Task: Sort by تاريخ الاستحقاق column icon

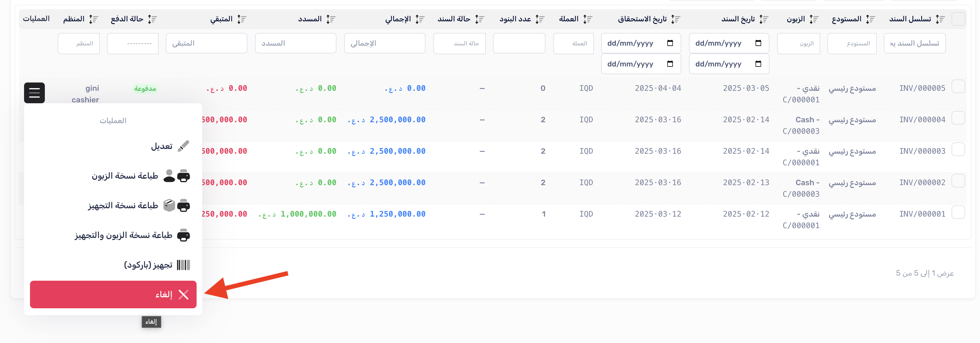Action: (676, 19)
